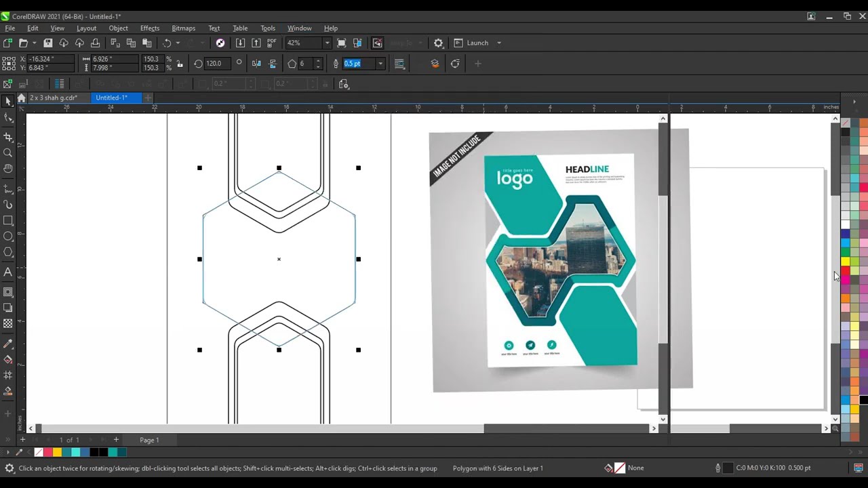The height and width of the screenshot is (488, 868).
Task: Select the Pick tool in the toolbox
Action: (x=8, y=102)
